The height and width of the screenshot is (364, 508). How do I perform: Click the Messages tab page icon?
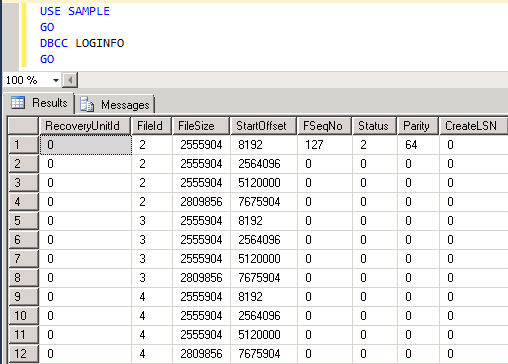[x=87, y=105]
